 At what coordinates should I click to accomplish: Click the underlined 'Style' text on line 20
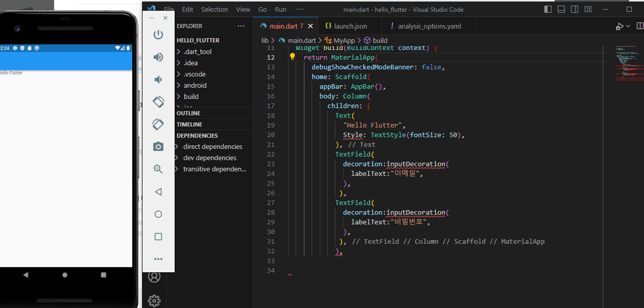pyautogui.click(x=353, y=135)
